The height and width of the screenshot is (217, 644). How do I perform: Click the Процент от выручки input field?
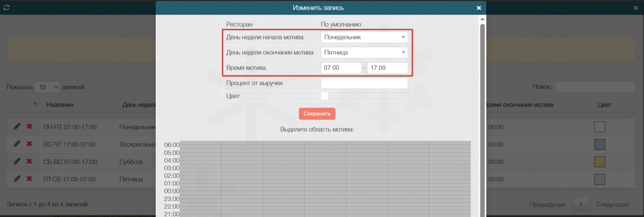click(x=364, y=83)
